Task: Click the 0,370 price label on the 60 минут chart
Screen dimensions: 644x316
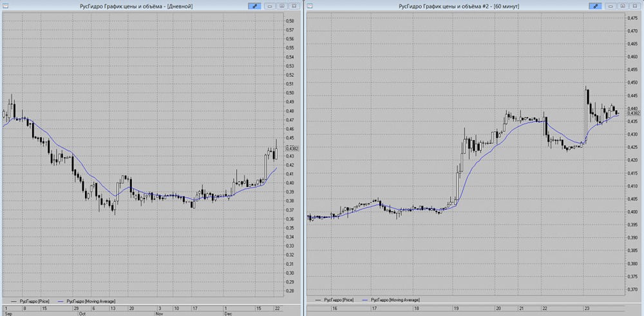Action: click(x=633, y=290)
